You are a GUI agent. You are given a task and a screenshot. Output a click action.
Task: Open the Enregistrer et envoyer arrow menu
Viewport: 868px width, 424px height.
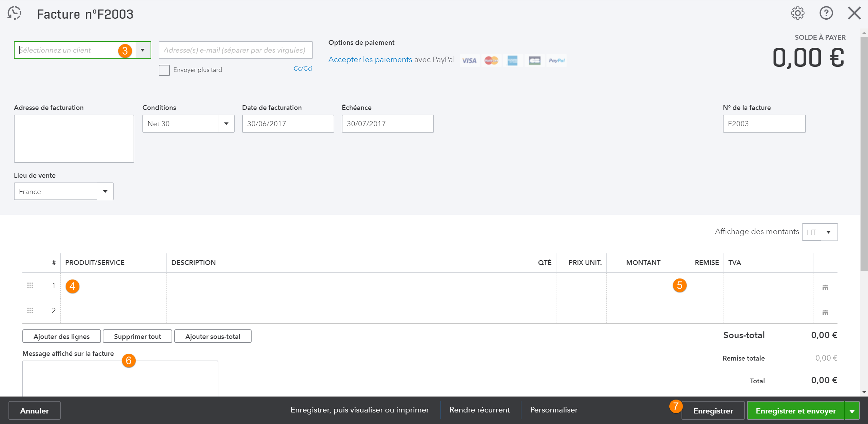point(852,411)
